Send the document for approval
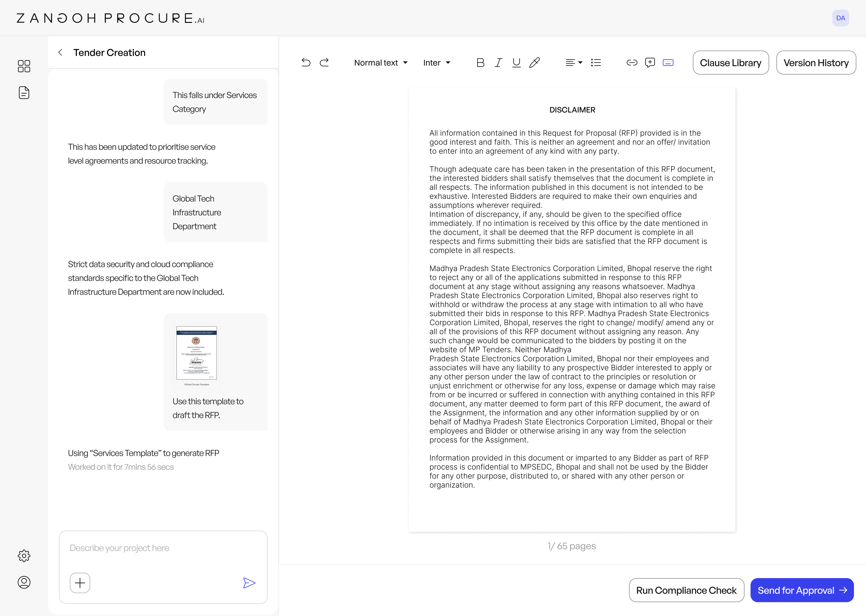 [802, 590]
